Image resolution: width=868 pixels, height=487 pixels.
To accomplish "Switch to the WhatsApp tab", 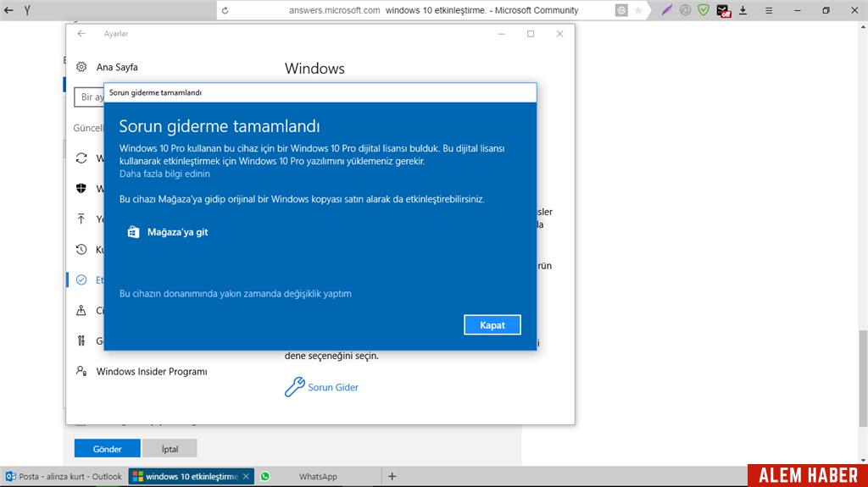I will 318,477.
